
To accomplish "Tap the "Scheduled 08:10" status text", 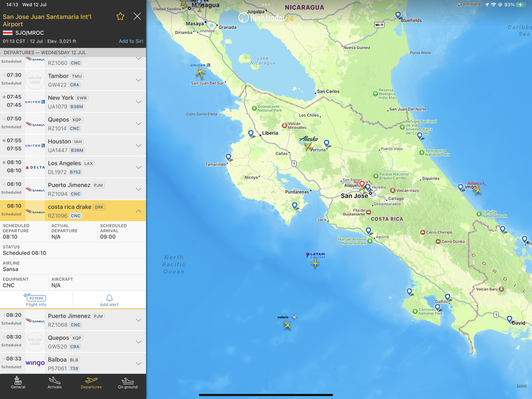I will pos(25,253).
